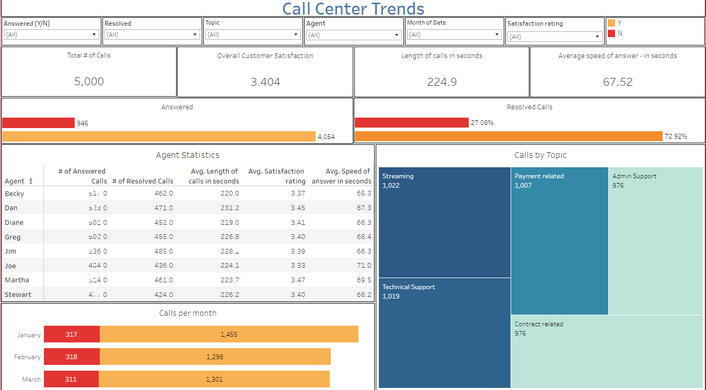The image size is (706, 390).
Task: Click the orange Answered bar labeled 4,054
Action: click(159, 136)
